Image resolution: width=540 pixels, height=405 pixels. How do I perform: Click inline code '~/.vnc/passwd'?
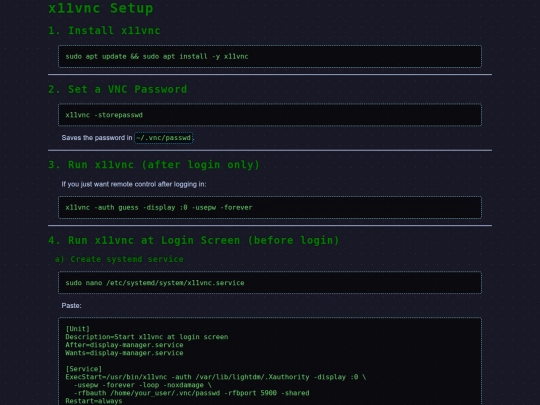[x=164, y=138]
